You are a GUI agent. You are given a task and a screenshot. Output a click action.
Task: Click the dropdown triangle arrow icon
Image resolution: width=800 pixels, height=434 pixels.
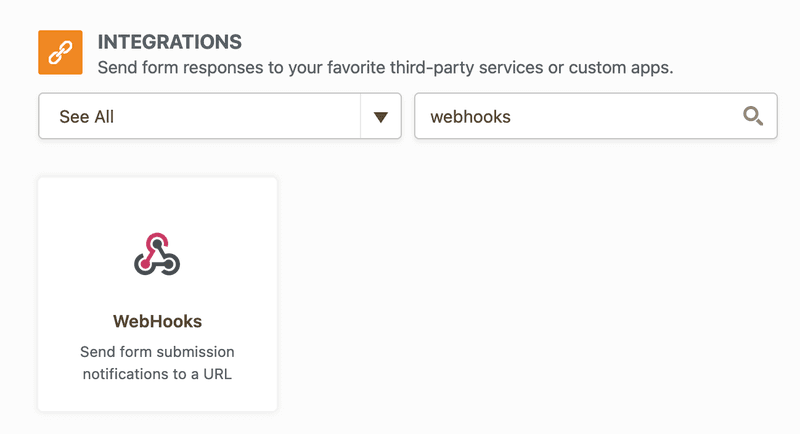[x=380, y=117]
